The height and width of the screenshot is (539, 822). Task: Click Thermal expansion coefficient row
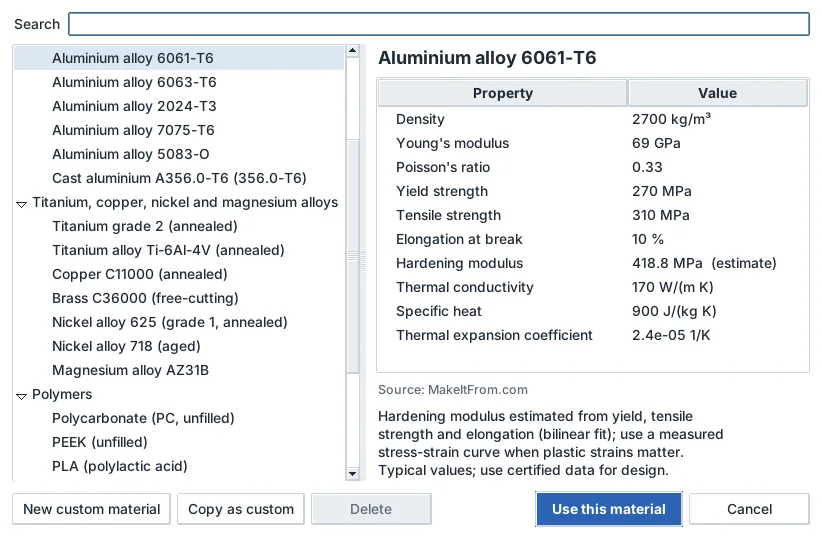pyautogui.click(x=593, y=336)
